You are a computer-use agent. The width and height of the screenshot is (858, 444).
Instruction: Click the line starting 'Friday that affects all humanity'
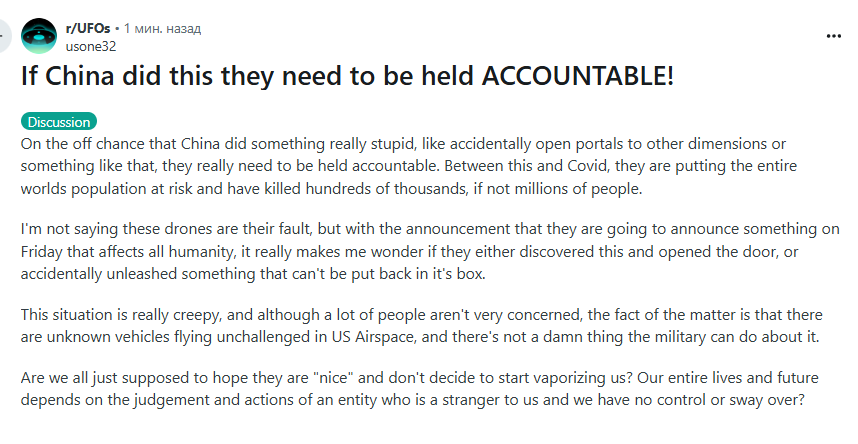(409, 252)
